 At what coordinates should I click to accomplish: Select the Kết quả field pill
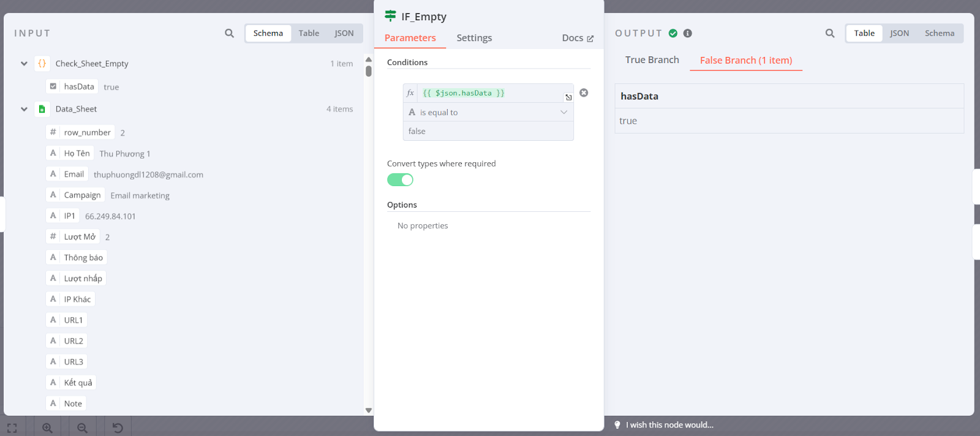tap(71, 382)
